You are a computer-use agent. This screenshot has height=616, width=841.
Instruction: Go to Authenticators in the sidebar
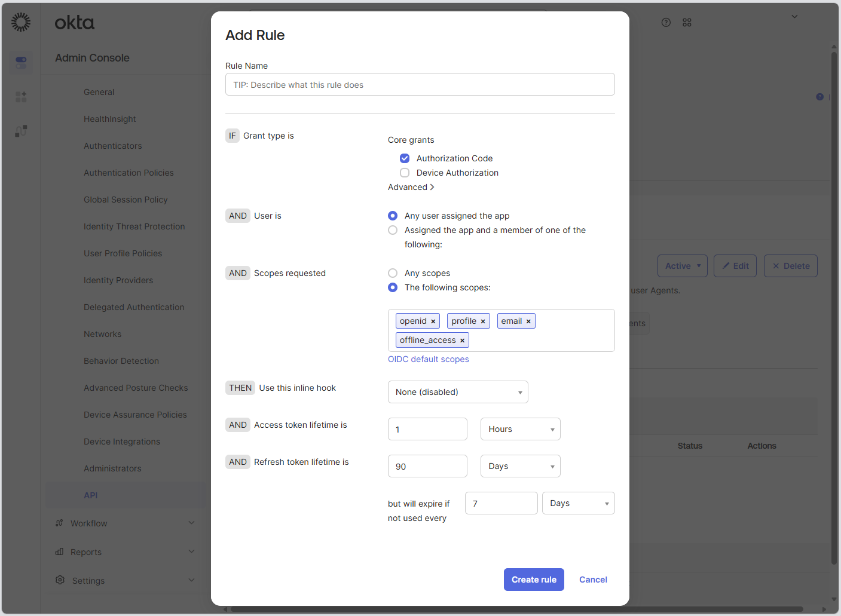(x=113, y=146)
